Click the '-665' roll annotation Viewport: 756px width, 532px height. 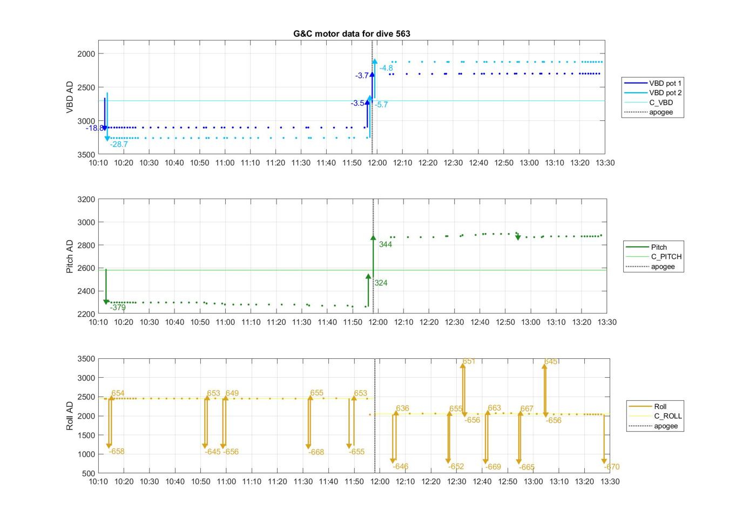pyautogui.click(x=527, y=467)
